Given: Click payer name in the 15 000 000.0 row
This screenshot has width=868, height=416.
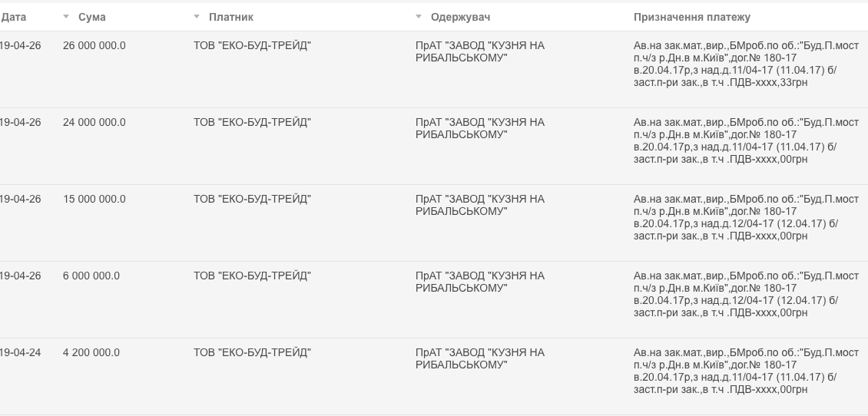Looking at the screenshot, I should pos(253,199).
